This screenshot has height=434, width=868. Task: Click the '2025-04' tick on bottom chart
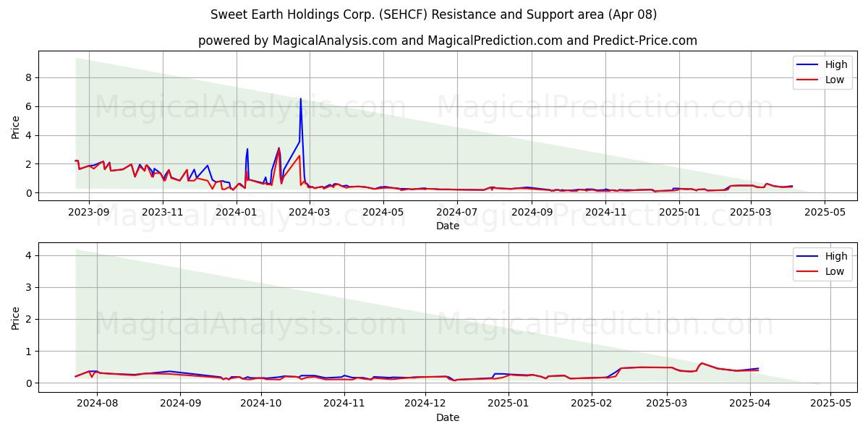point(750,403)
